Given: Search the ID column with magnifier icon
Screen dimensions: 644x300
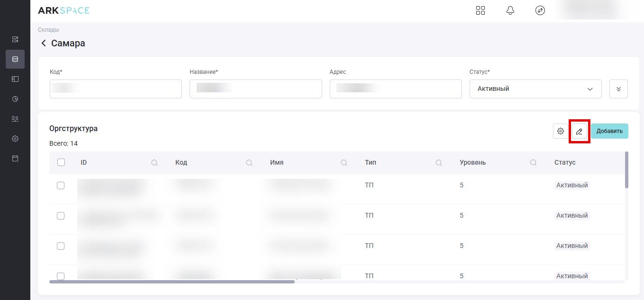Looking at the screenshot, I should click(x=154, y=163).
